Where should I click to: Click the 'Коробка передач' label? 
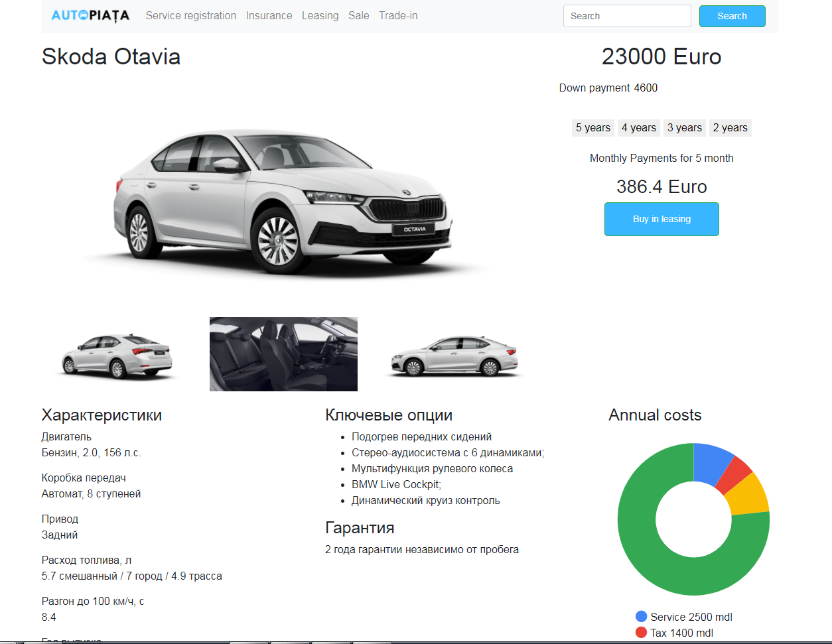pos(84,478)
